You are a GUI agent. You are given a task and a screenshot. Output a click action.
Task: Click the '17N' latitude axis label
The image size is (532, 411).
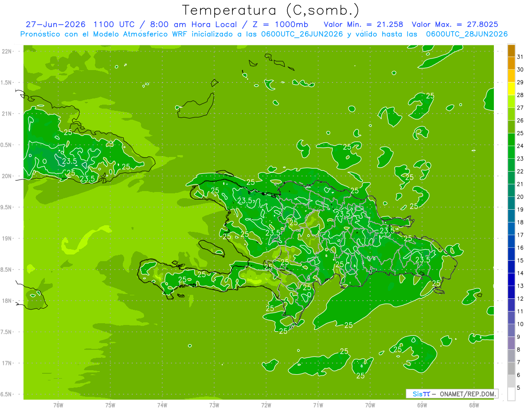(7, 364)
